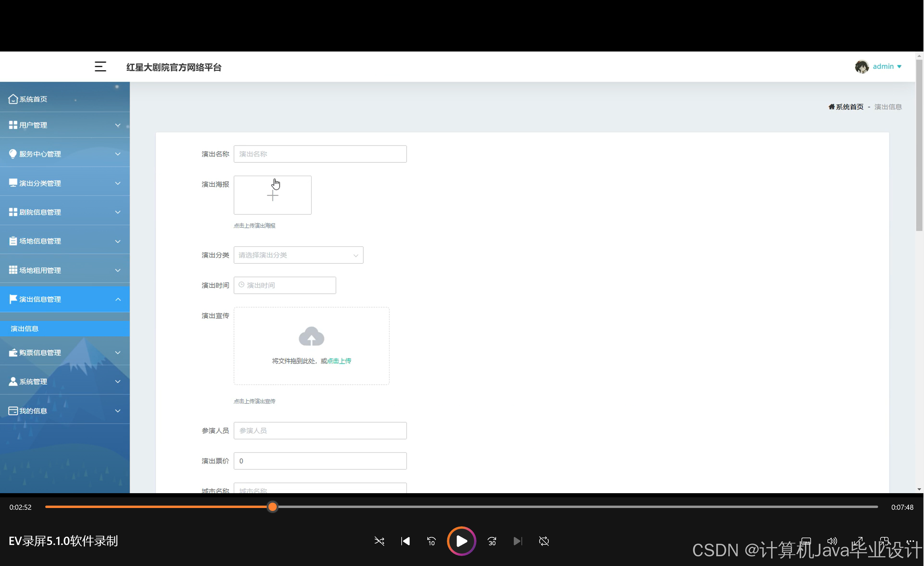
Task: Toggle the sidebar hamburger menu icon
Action: pyautogui.click(x=100, y=67)
